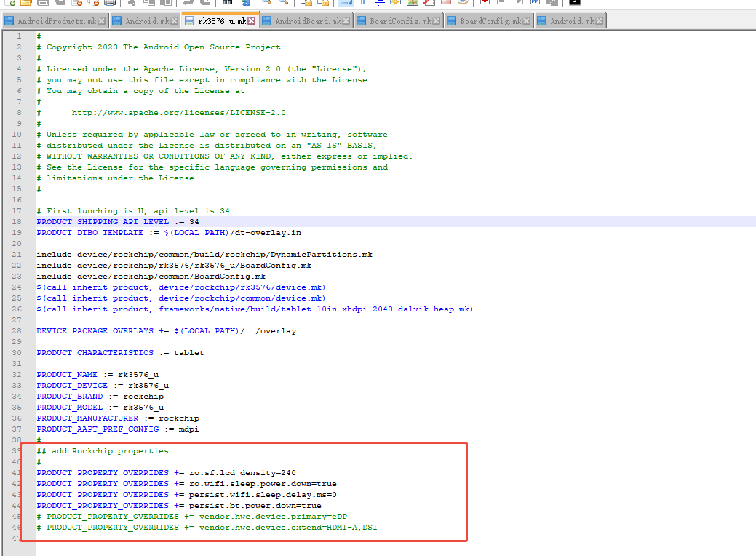Click the rk3576/device.mk inherit-product line
This screenshot has width=756, height=556.
click(181, 287)
